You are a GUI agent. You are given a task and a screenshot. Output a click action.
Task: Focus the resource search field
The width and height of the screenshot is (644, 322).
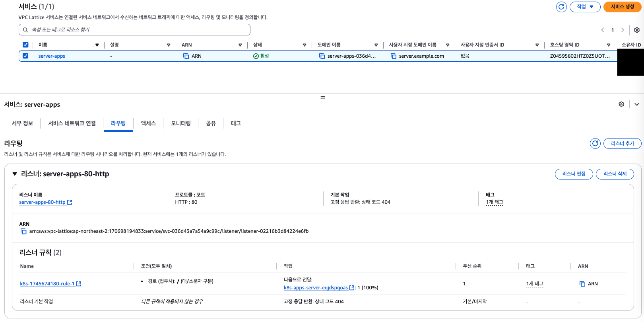(134, 30)
